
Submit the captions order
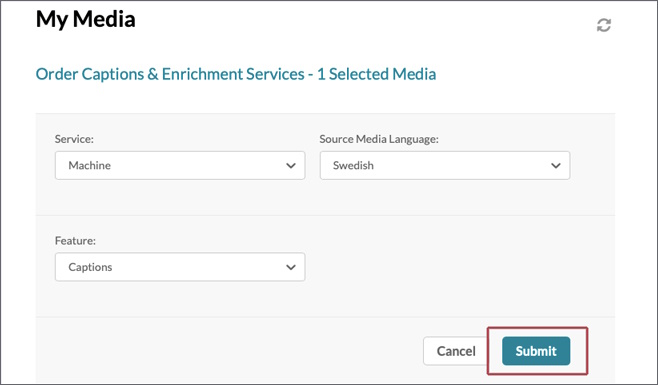536,351
